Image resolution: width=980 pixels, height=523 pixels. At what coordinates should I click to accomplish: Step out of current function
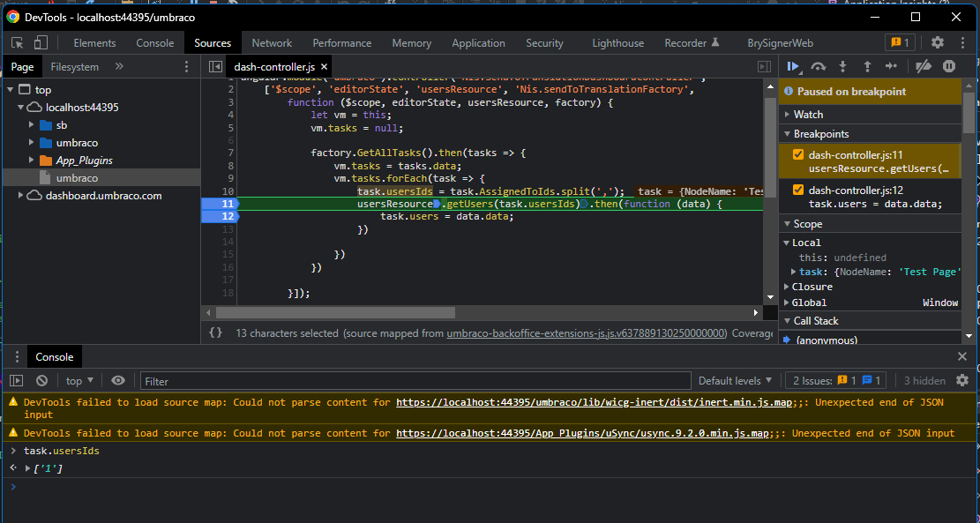click(x=867, y=66)
